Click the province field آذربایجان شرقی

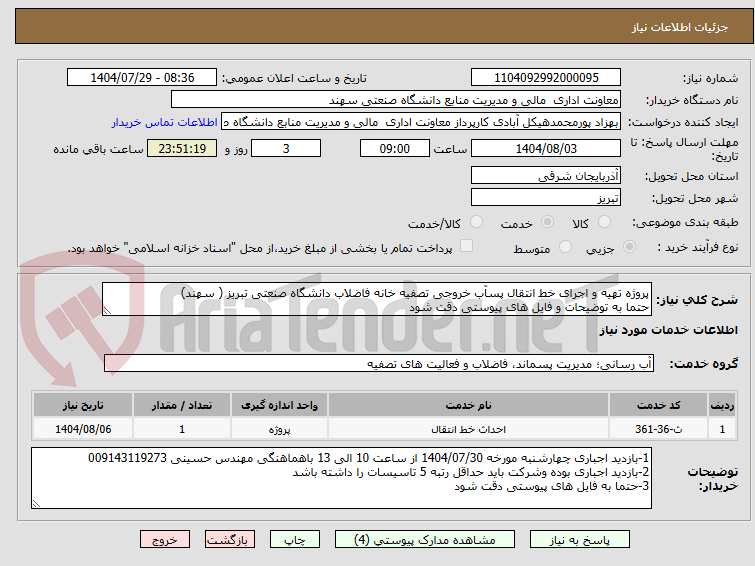pos(546,175)
